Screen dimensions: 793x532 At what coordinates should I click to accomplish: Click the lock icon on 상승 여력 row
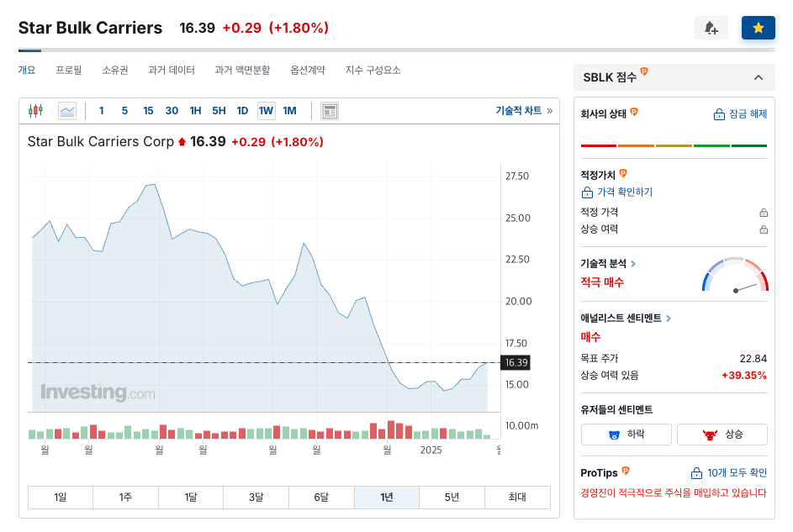[x=764, y=229]
